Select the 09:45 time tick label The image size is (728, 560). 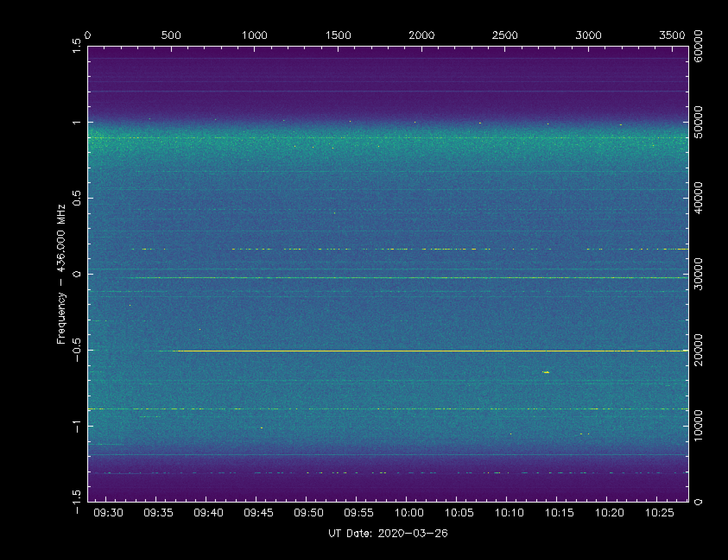(x=259, y=513)
